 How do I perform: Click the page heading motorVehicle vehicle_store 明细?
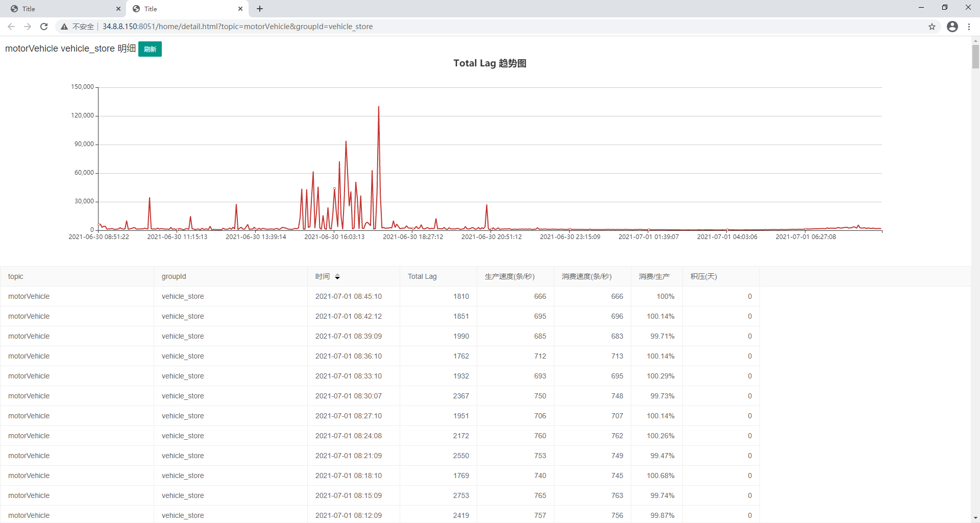click(70, 49)
